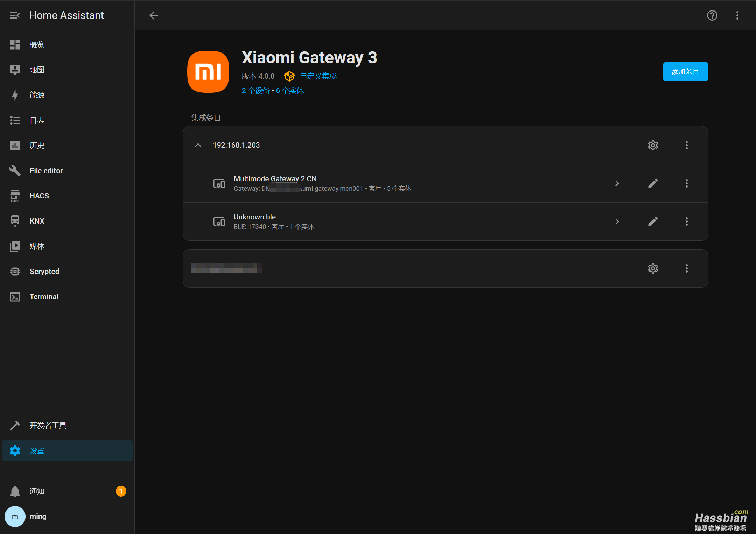This screenshot has width=756, height=534.
Task: Click the custom integration box icon
Action: (289, 76)
